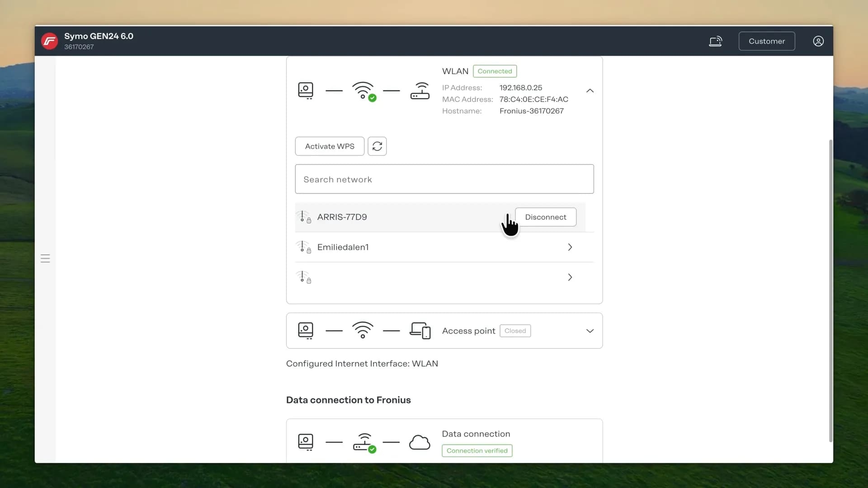Focus the Search network field

pyautogui.click(x=444, y=179)
